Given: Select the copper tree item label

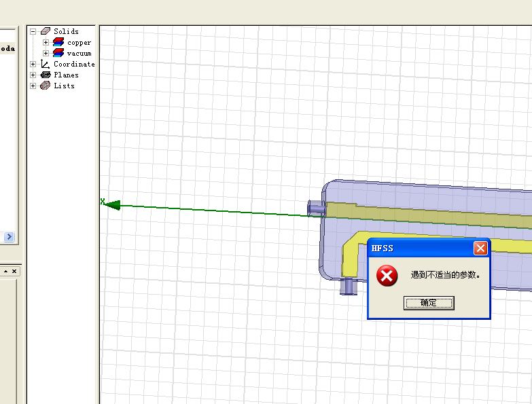Looking at the screenshot, I should [79, 43].
